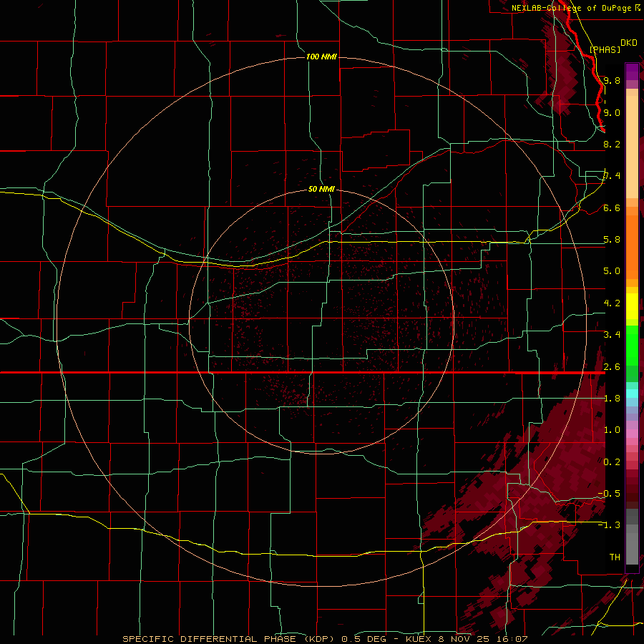Viewport: 644px width, 644px height.
Task: Click the SPECIFIC DIFFERENTIAL PHASE (KDP) product title
Action: (228, 639)
